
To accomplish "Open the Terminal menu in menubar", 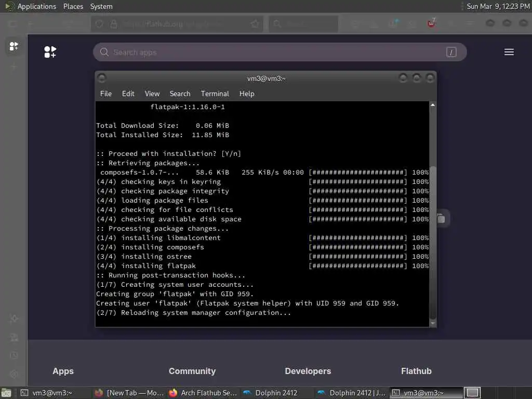I will pos(215,94).
